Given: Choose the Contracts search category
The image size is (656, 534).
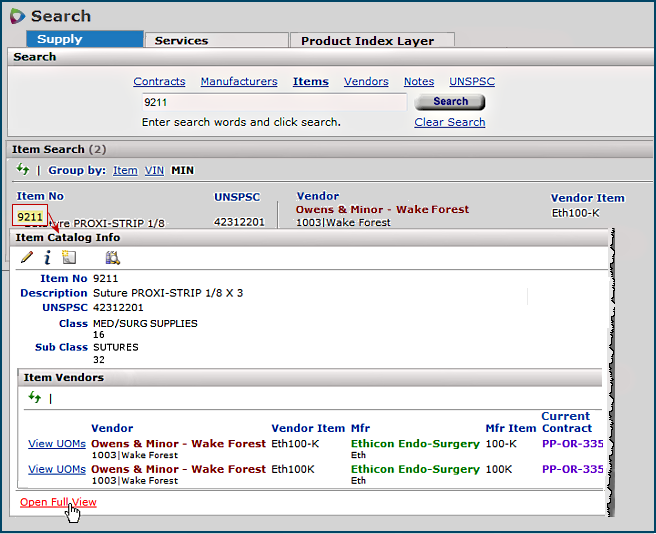Looking at the screenshot, I should coord(159,82).
